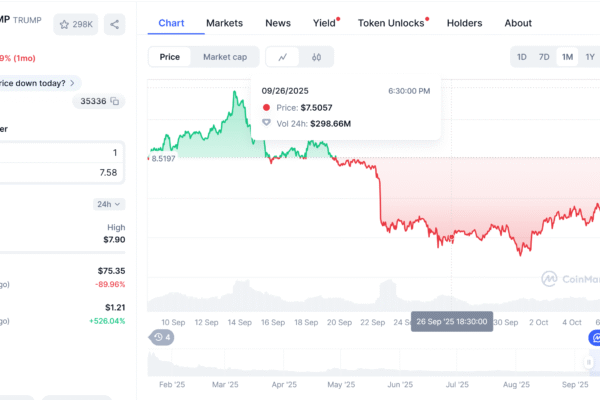Open the 24h timeframe dropdown
This screenshot has width=600, height=400.
pyautogui.click(x=103, y=204)
